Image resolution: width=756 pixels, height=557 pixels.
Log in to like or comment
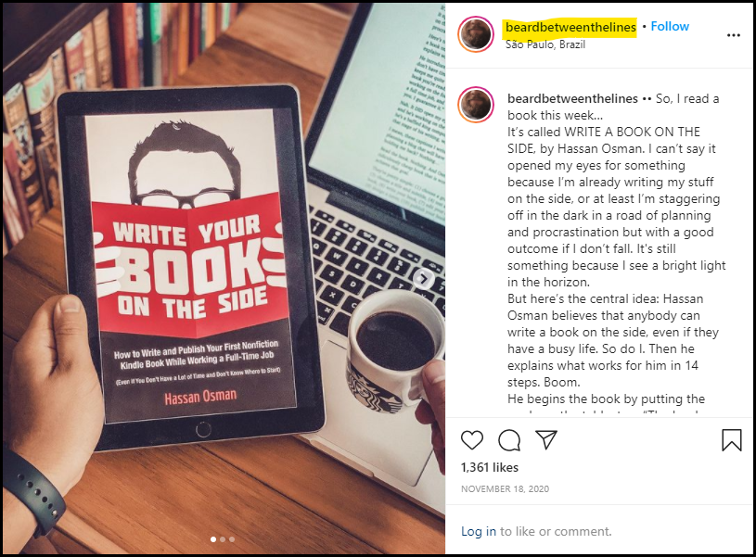pyautogui.click(x=479, y=531)
